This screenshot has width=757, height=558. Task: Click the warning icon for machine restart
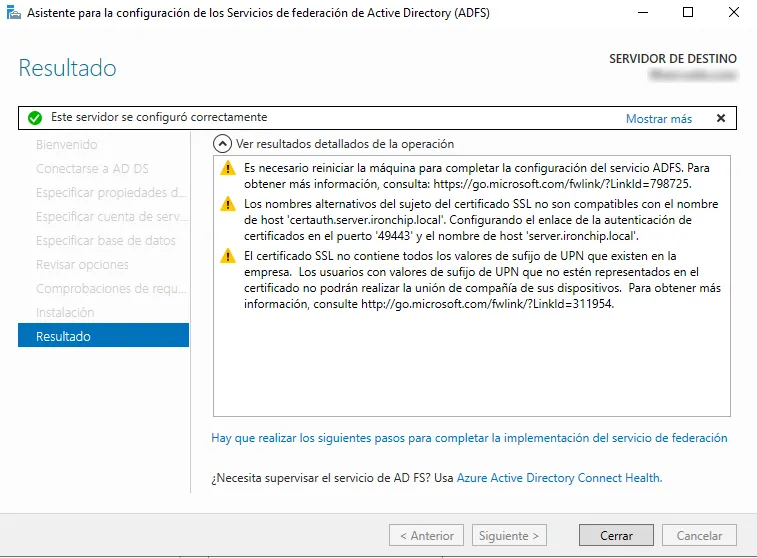coord(228,168)
